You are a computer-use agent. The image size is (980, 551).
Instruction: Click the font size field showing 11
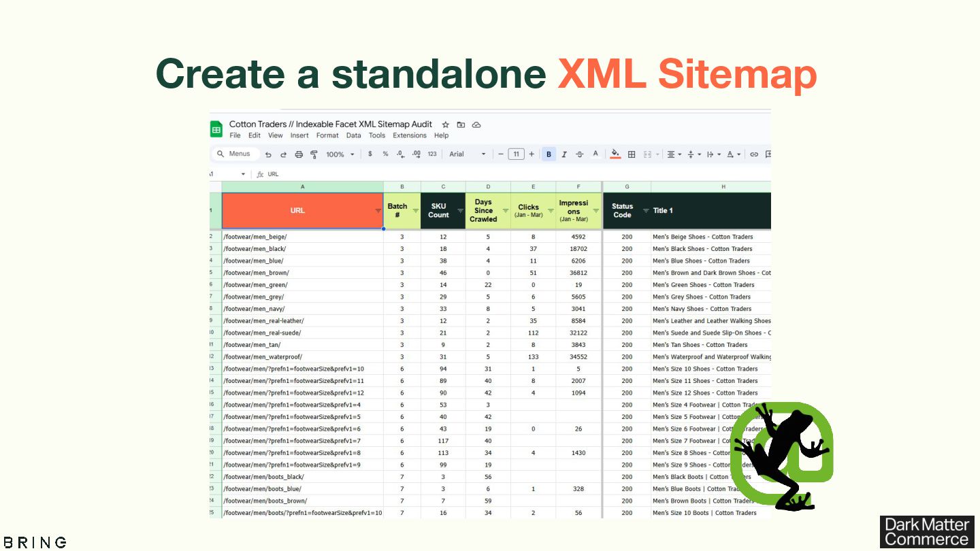coord(517,154)
